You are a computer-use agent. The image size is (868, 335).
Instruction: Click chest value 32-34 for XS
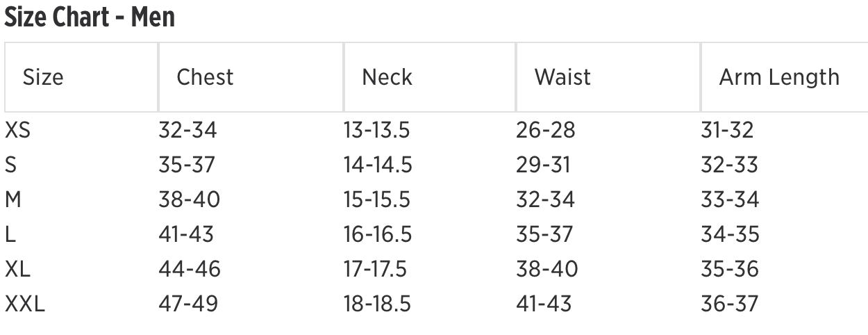tap(187, 130)
